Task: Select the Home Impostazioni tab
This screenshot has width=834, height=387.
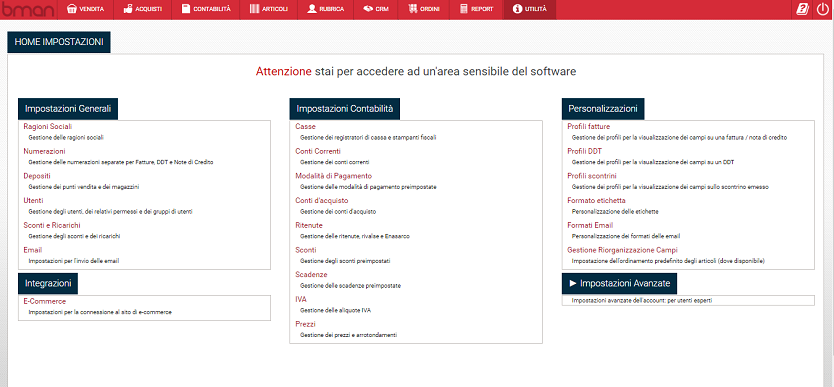Action: 59,43
